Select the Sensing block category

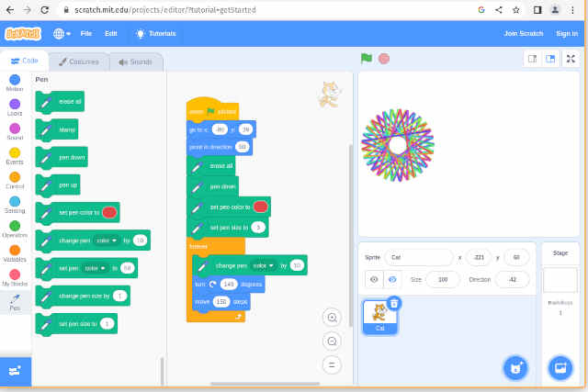15,205
